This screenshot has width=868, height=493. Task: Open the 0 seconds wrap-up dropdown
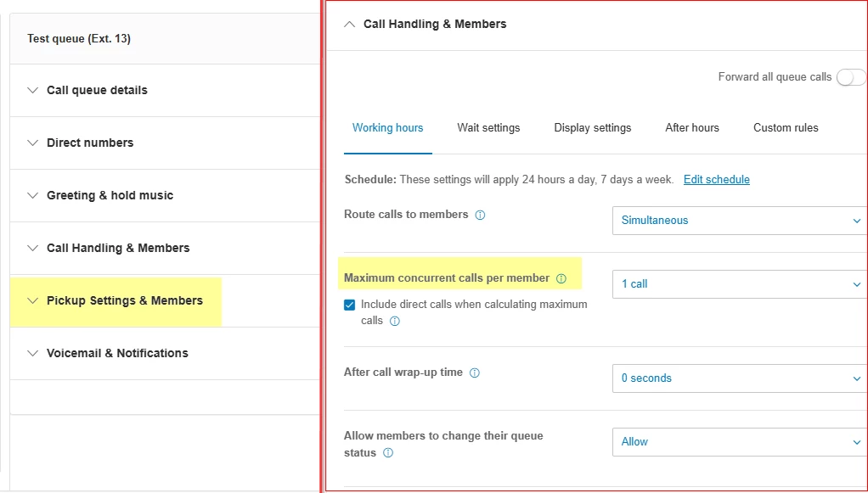739,378
